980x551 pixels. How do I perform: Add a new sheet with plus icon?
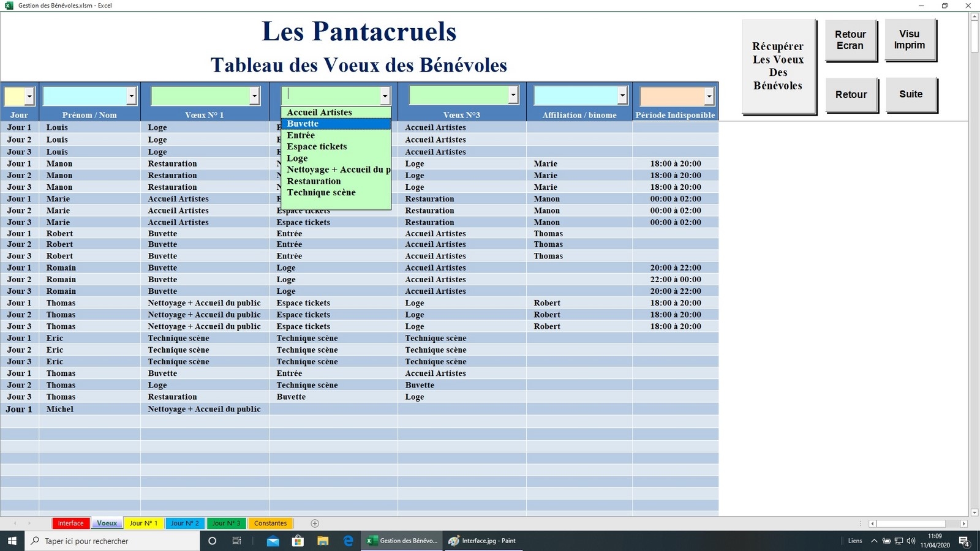coord(315,523)
